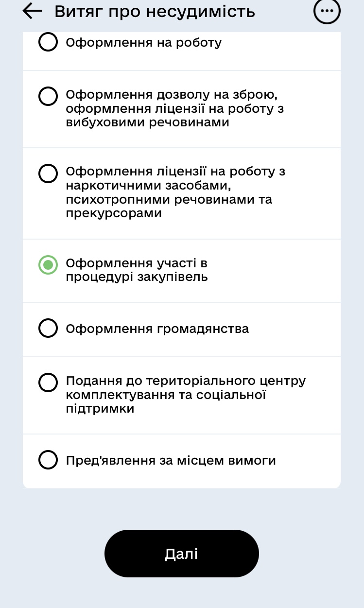Tap the 'Оформлення на роботу' label text
Image resolution: width=364 pixels, height=608 pixels.
(144, 43)
